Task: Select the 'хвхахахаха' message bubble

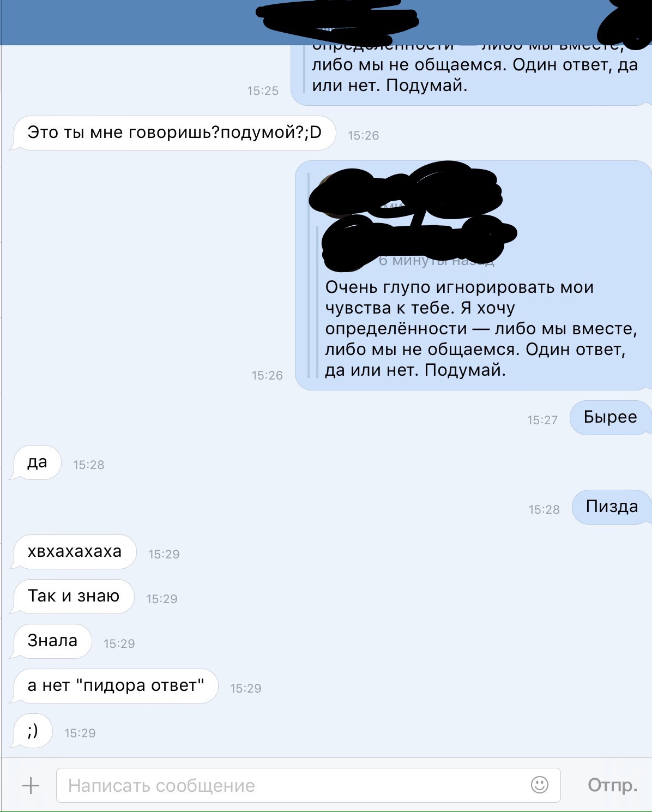Action: [x=74, y=552]
